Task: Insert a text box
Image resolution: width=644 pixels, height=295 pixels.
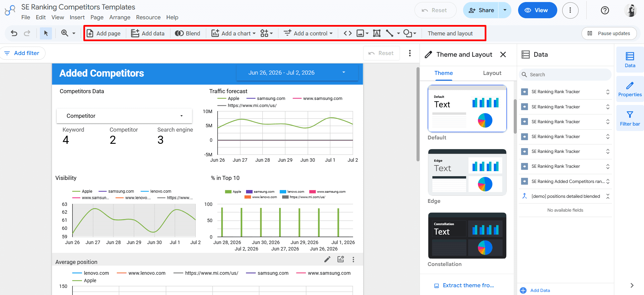Action: [x=377, y=33]
